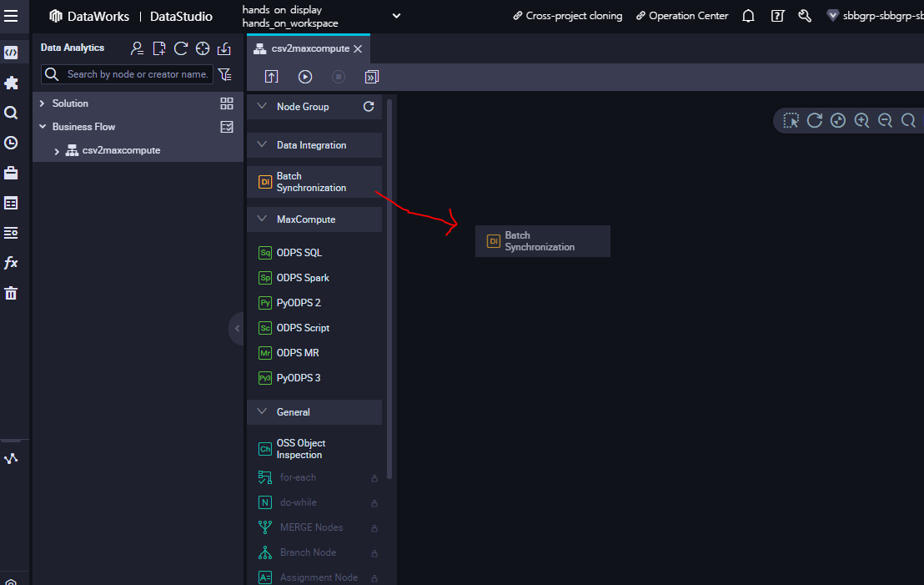
Task: Click the new file icon in Data Analytics
Action: click(x=159, y=48)
